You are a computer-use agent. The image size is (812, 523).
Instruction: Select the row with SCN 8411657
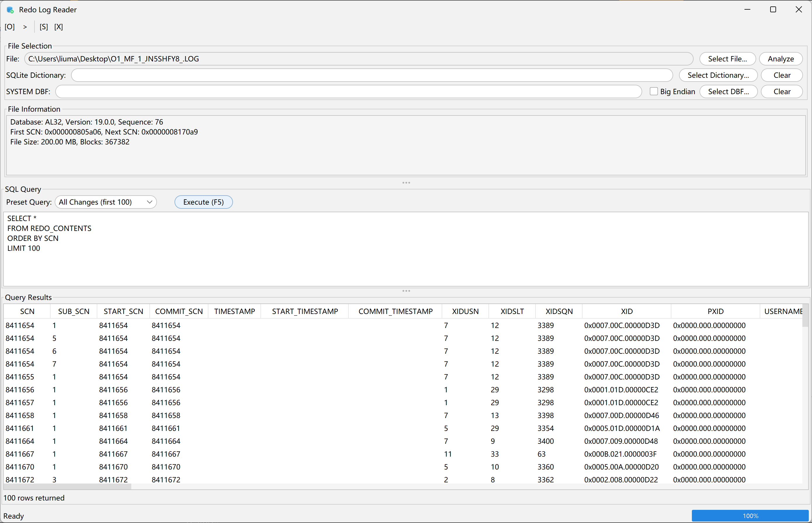pos(403,403)
